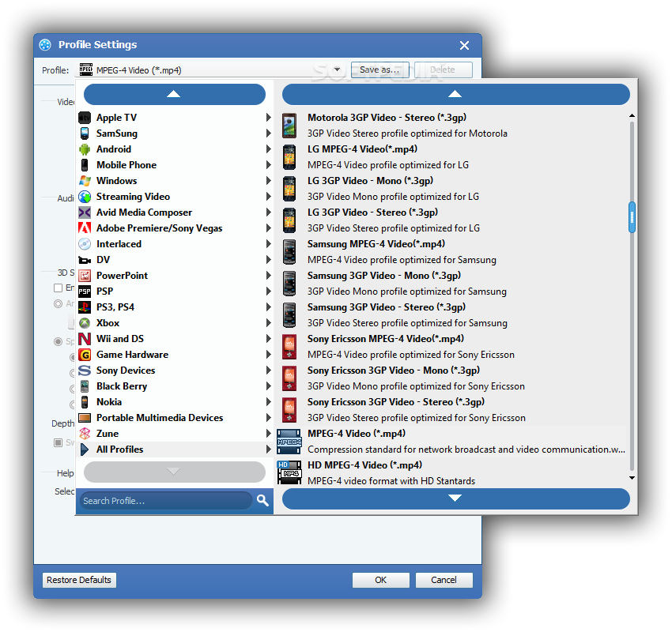Expand the Nokia submenu arrow
Viewport: 672px width, 632px height.
pyautogui.click(x=268, y=402)
